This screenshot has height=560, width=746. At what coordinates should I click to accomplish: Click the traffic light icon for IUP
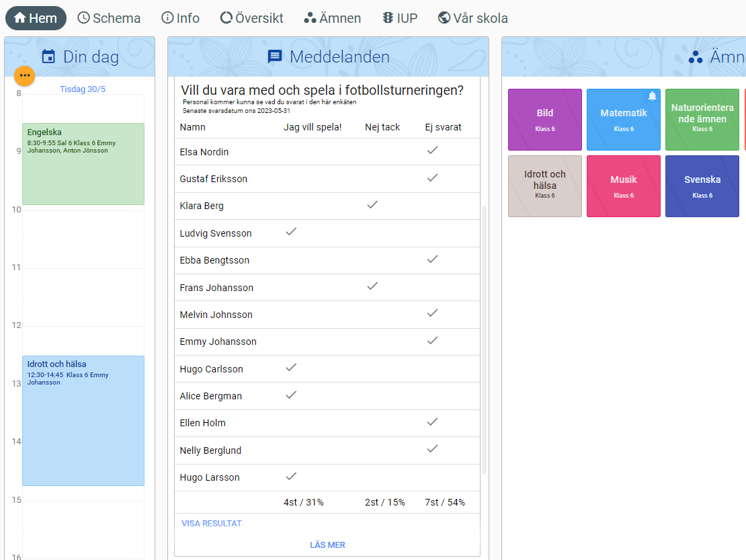point(388,18)
